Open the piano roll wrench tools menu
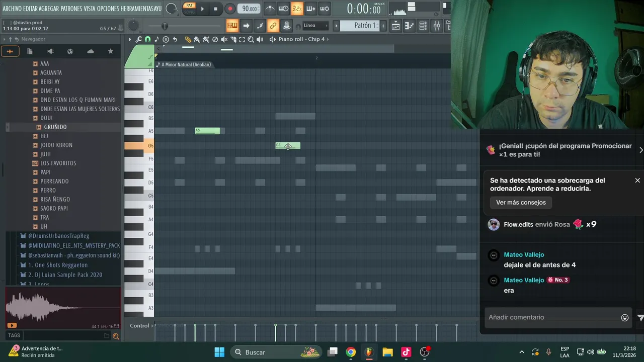This screenshot has height=362, width=644. point(139,39)
